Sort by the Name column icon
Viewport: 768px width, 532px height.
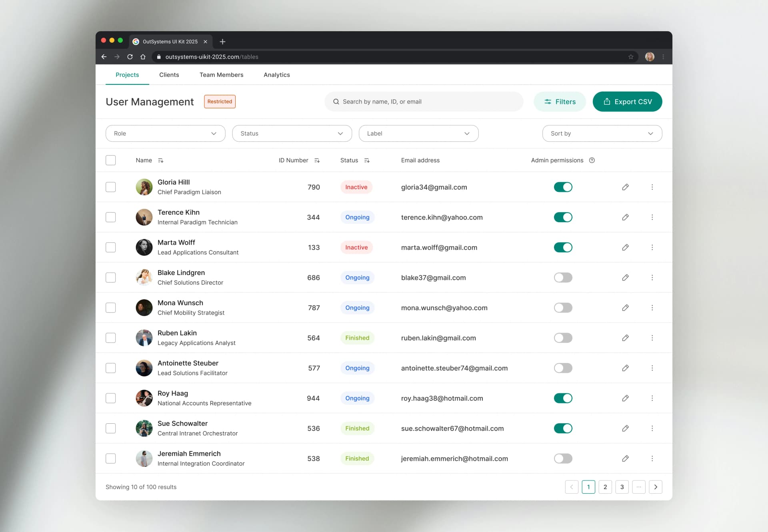coord(161,160)
